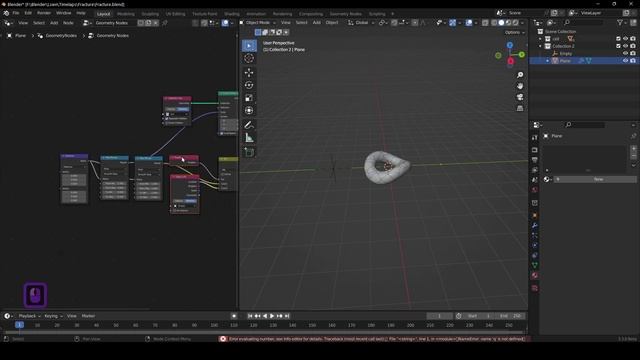Viewport: 640px width, 360px height.
Task: Open Global transform orientation dropdown
Action: pyautogui.click(x=361, y=23)
